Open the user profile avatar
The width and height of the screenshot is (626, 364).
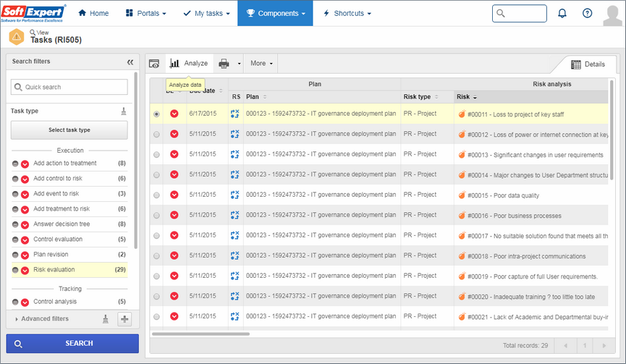612,15
